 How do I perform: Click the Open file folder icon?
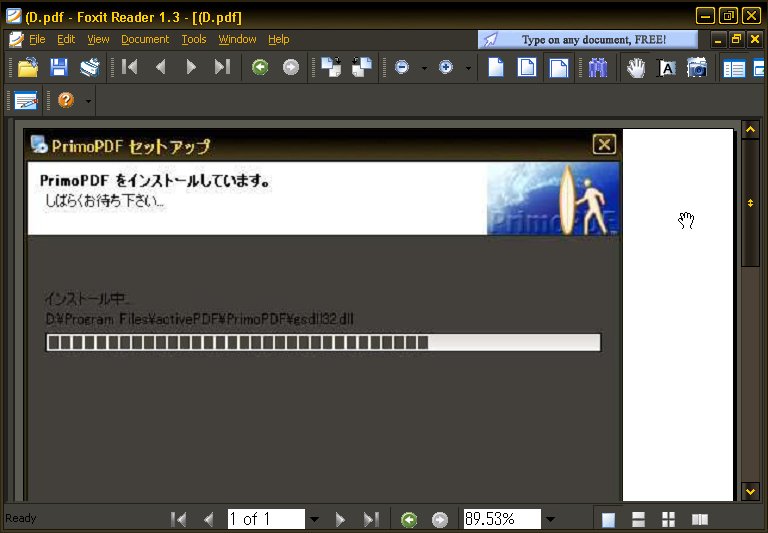tap(28, 67)
